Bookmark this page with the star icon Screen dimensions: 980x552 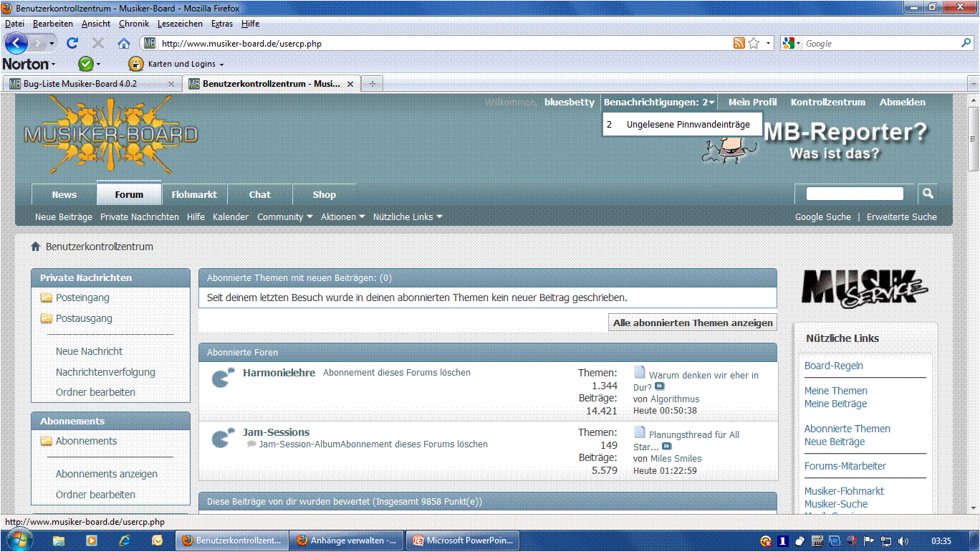(754, 43)
